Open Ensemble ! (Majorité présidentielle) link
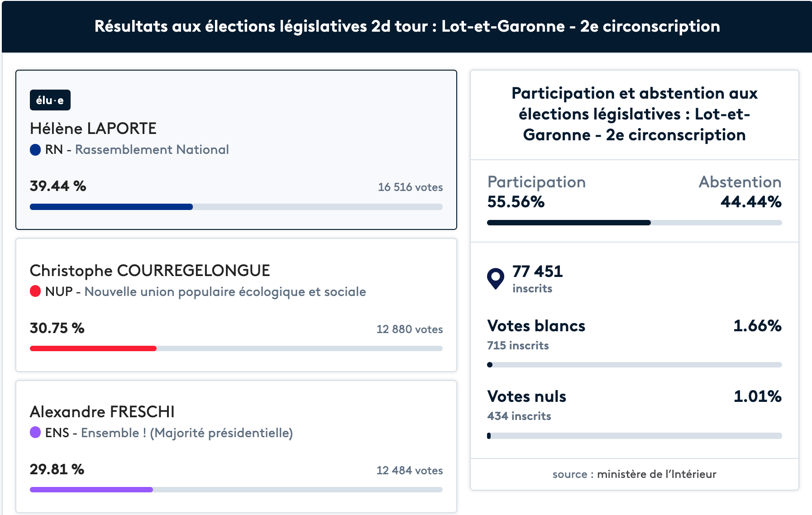 click(x=186, y=433)
